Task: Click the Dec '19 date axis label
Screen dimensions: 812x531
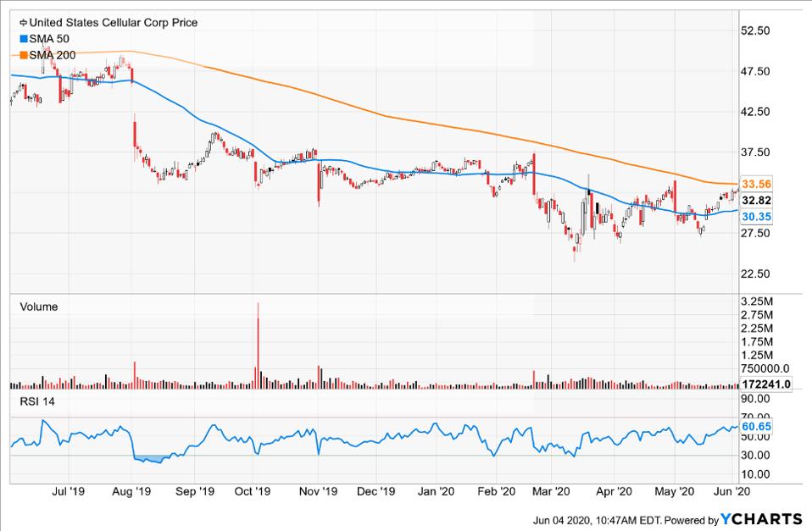Action: coord(376,492)
